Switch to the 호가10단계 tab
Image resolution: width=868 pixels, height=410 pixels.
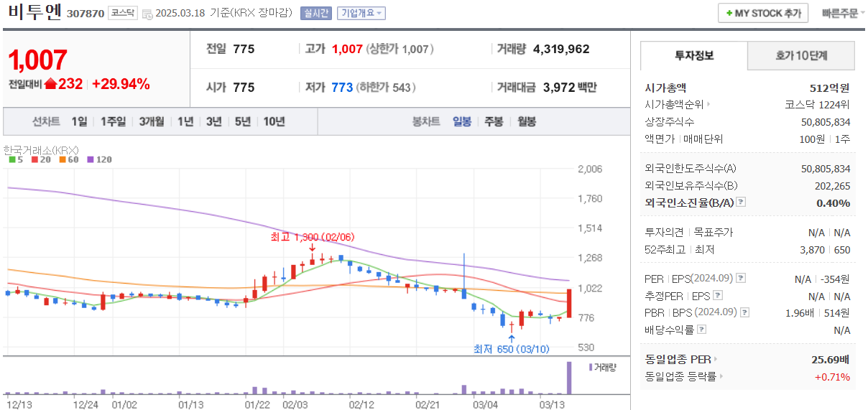coord(801,55)
